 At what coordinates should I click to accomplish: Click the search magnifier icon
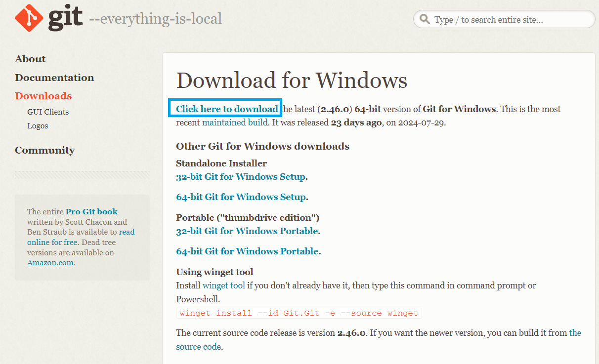(x=425, y=19)
